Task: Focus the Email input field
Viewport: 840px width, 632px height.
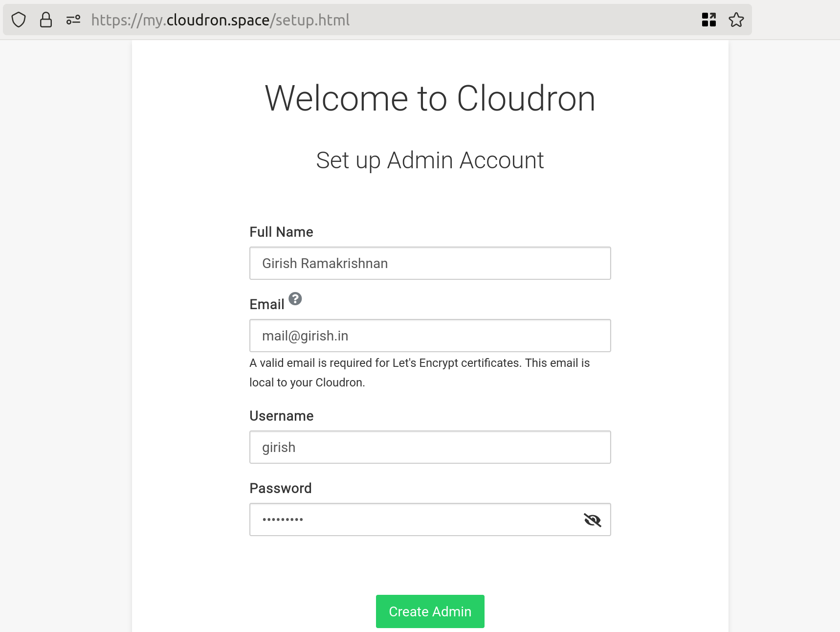Action: (x=430, y=336)
